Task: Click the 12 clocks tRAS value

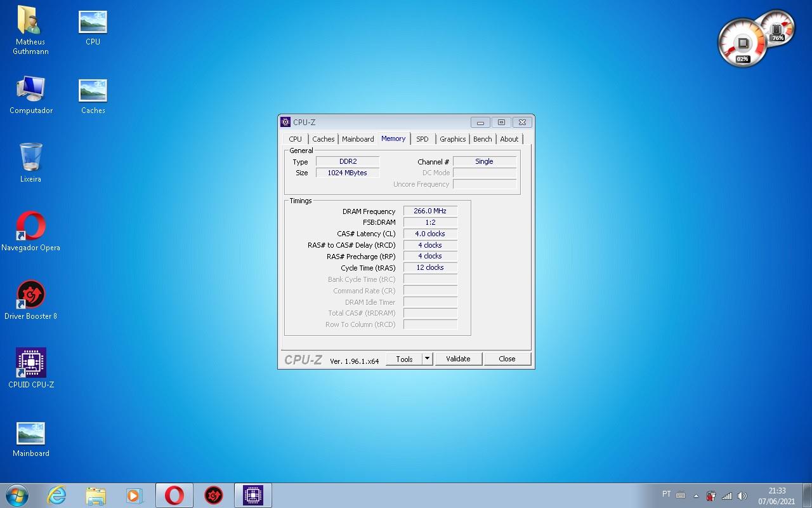Action: point(430,267)
